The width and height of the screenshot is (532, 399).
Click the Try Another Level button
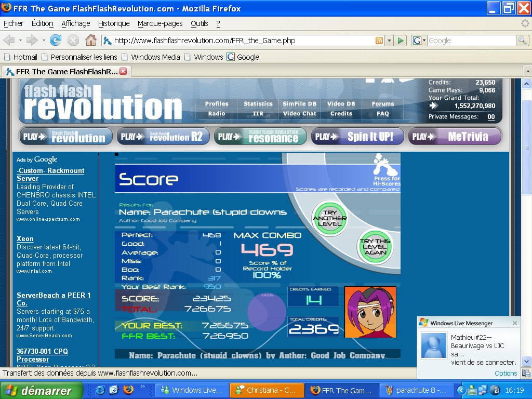pyautogui.click(x=330, y=218)
